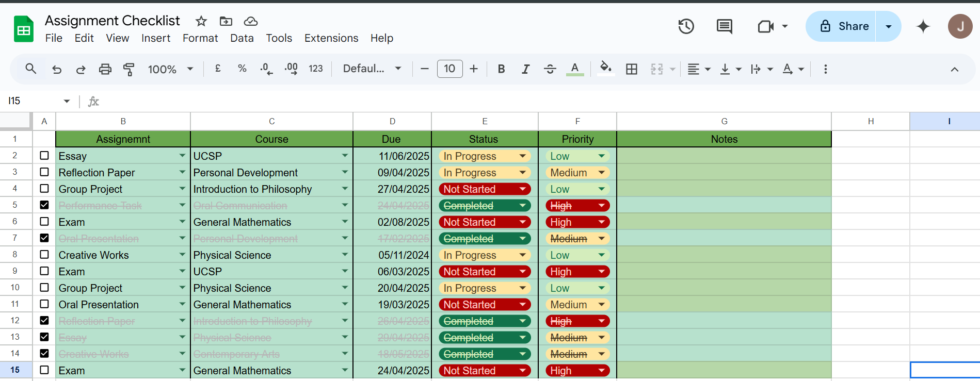980x381 pixels.
Task: Open the Gemini sparkle assistant
Action: pos(923,26)
